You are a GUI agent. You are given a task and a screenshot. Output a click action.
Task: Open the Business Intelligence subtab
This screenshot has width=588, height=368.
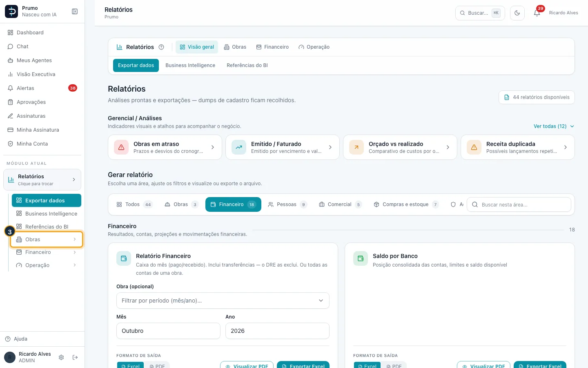[190, 65]
